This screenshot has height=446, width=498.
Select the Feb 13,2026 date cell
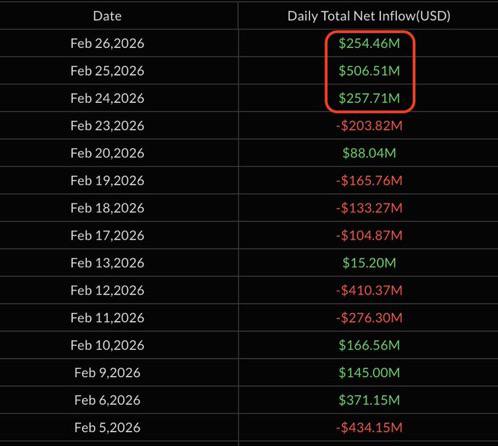tap(107, 263)
